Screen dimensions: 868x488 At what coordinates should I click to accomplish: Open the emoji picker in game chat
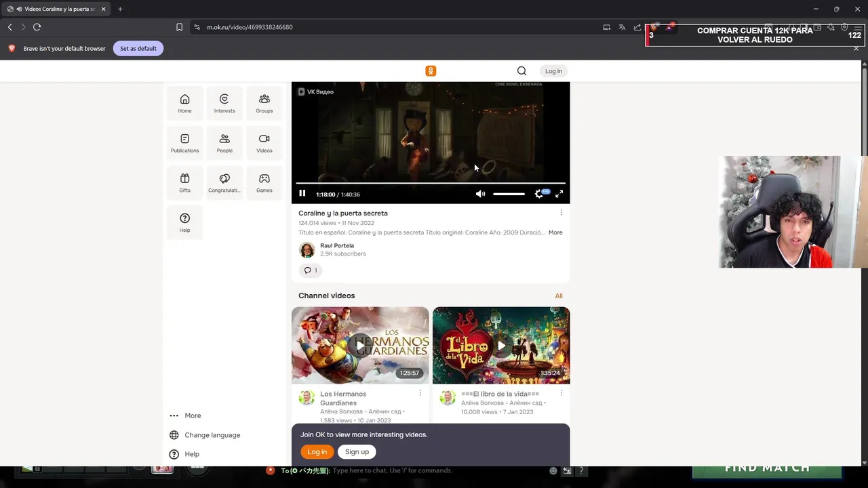tap(553, 470)
